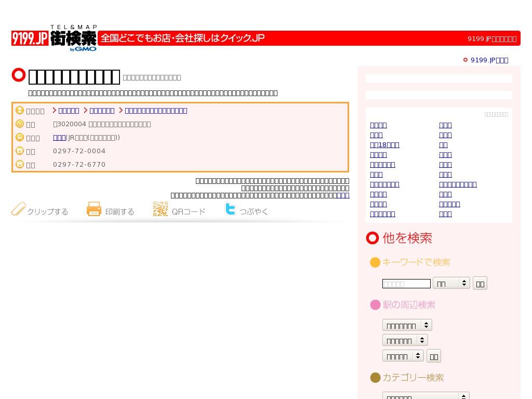Click the Twitter bird tweet icon
This screenshot has width=532, height=399.
click(230, 209)
